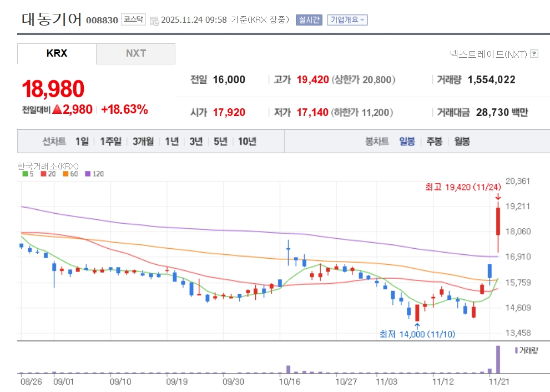Select the 일봉 daily candle chart
The width and height of the screenshot is (550, 392).
point(407,142)
